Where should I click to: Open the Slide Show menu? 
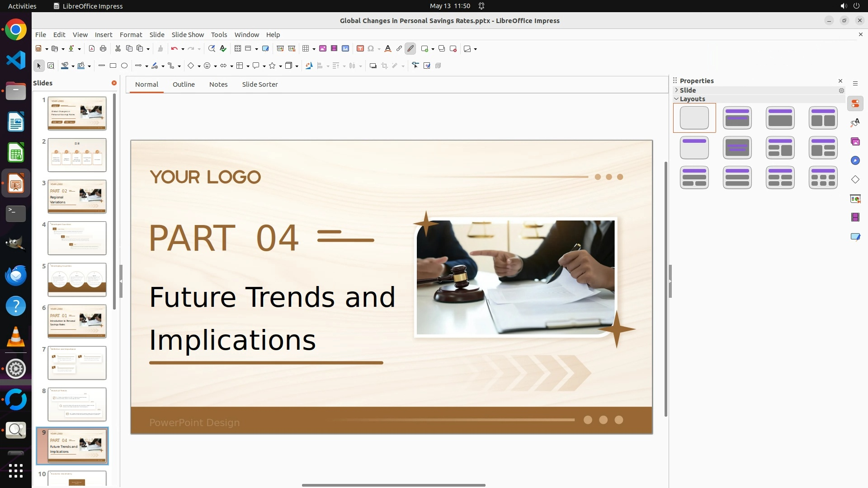(x=188, y=35)
